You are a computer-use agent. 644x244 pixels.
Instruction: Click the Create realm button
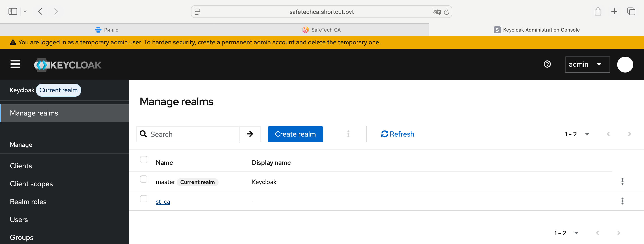[295, 134]
